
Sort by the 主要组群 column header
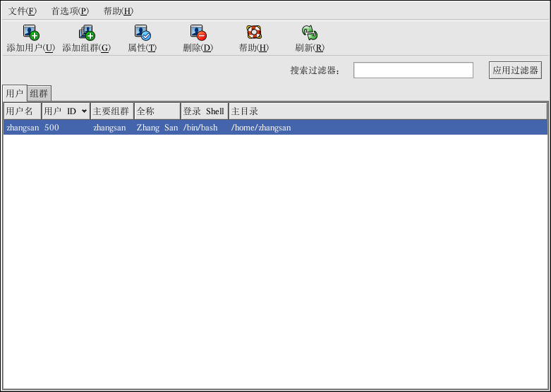tap(111, 111)
